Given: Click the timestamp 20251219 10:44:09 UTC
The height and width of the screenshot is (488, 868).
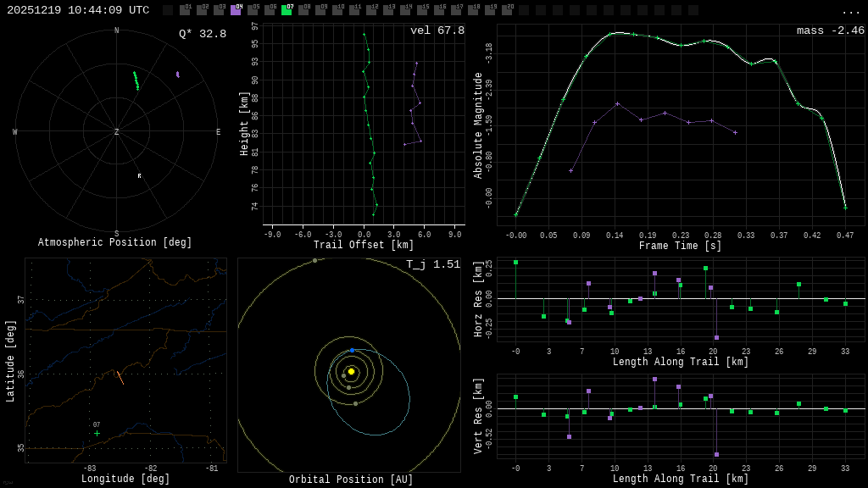Looking at the screenshot, I should click(x=78, y=10).
